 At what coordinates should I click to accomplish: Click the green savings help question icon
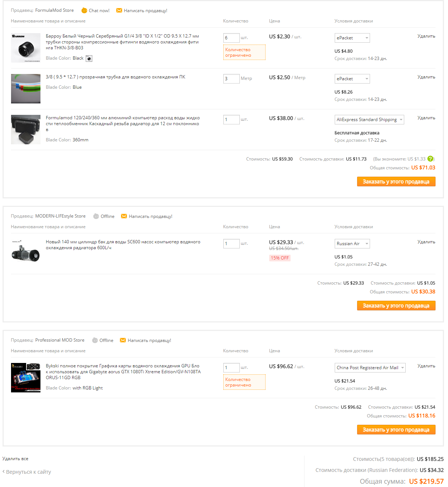[x=430, y=159]
